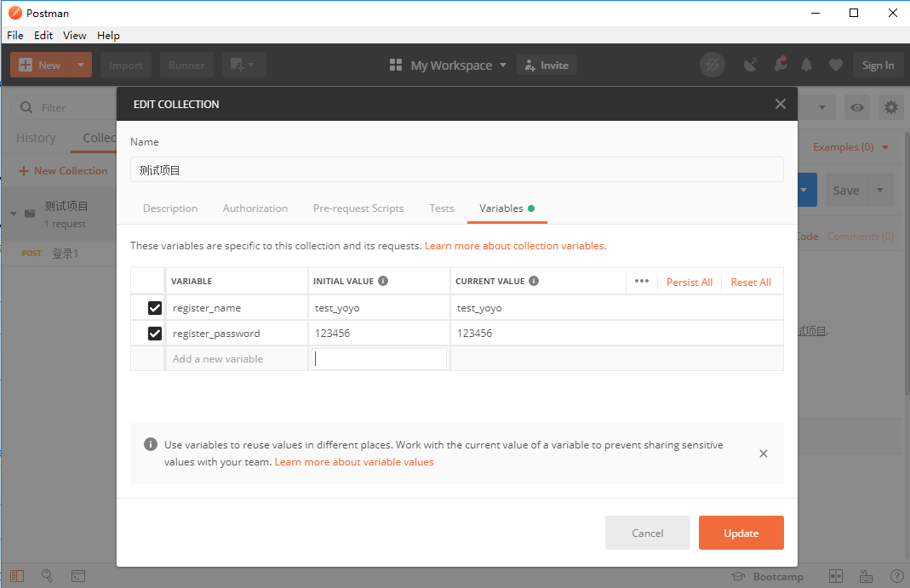This screenshot has height=588, width=910.
Task: Open Learn more about collection variables link
Action: (x=515, y=246)
